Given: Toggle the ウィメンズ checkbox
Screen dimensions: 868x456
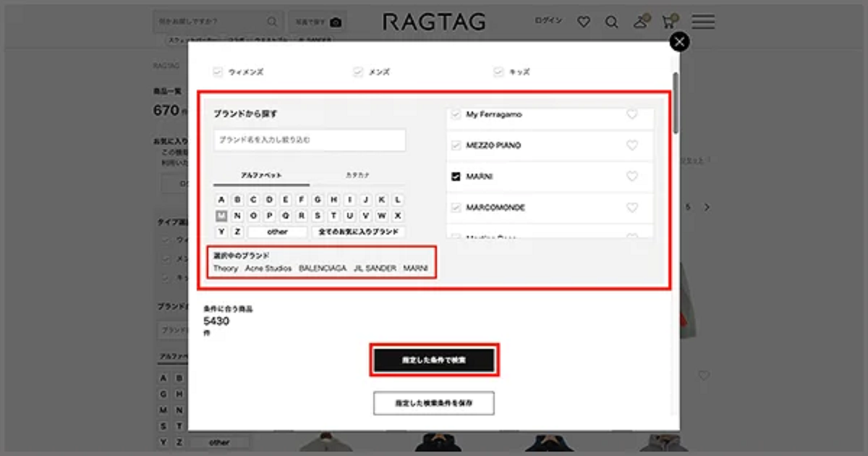Looking at the screenshot, I should [x=217, y=72].
